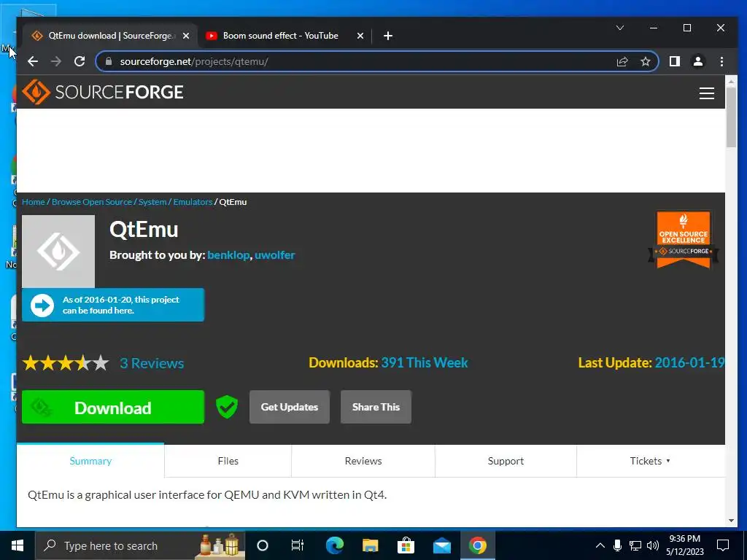Click the Get Updates button
The image size is (747, 560).
pyautogui.click(x=289, y=407)
